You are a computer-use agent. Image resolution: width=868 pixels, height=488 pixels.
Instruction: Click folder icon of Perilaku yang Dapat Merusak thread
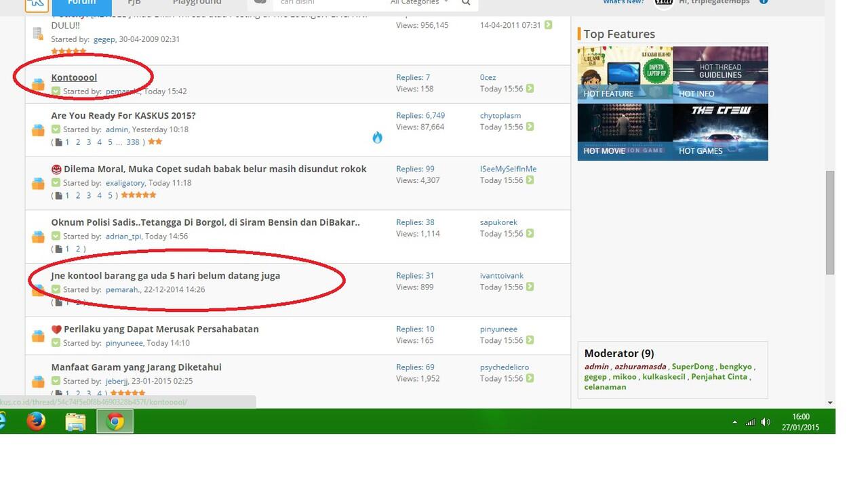(x=38, y=336)
